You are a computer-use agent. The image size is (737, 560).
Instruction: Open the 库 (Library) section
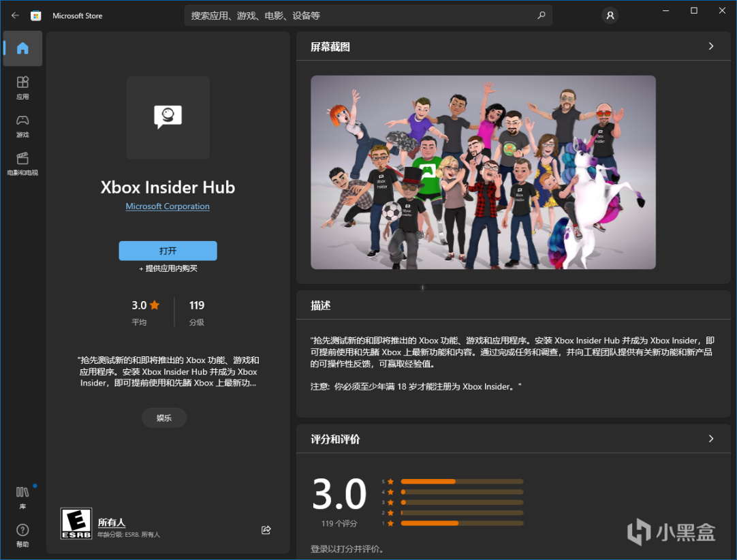tap(22, 497)
